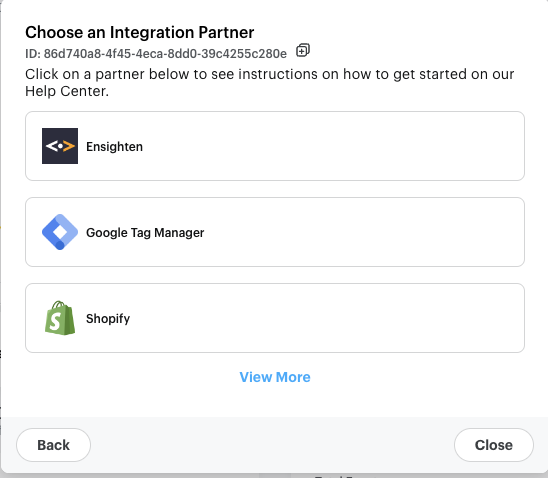Screen dimensions: 548x478
Task: Click the 'Choose an Integration Partner' heading
Action: tap(139, 32)
